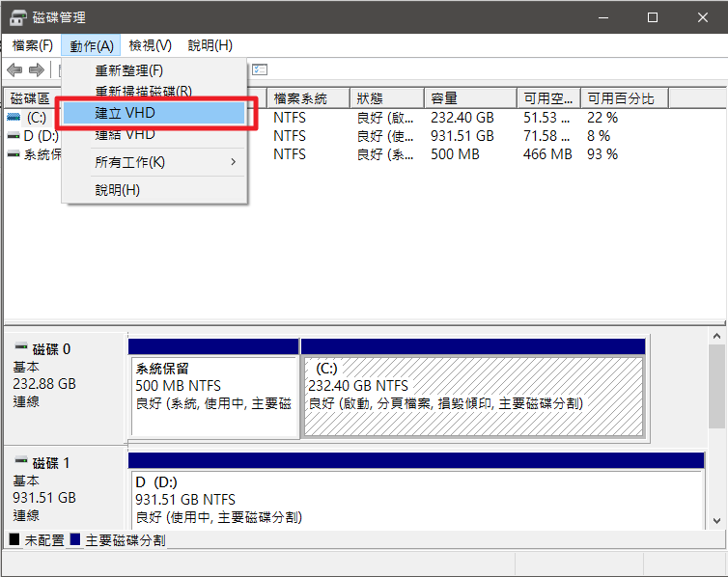728x577 pixels.
Task: Open the 檔案(F) menu
Action: coord(33,45)
